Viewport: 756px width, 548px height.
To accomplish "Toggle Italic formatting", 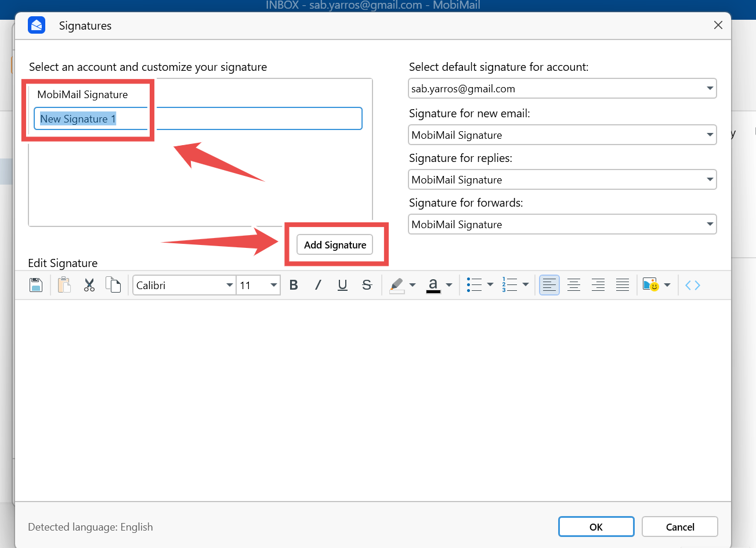I will [x=318, y=285].
